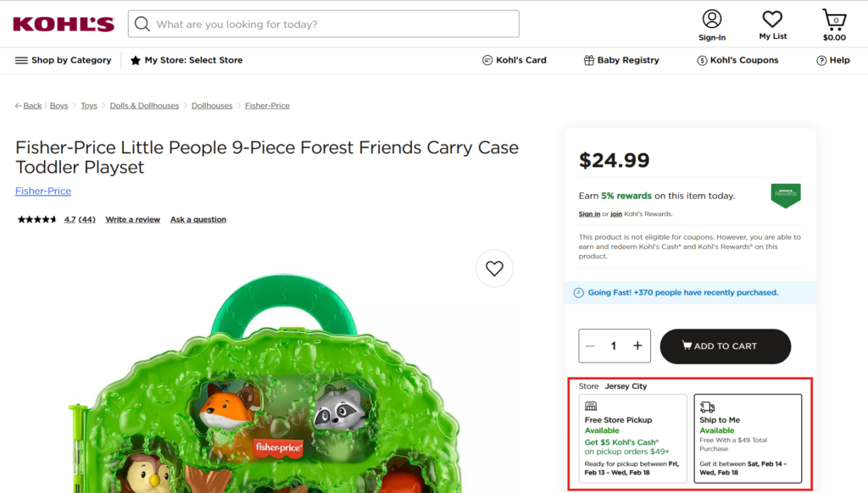Image resolution: width=868 pixels, height=493 pixels.
Task: Open Baby Registry menu item
Action: click(621, 60)
